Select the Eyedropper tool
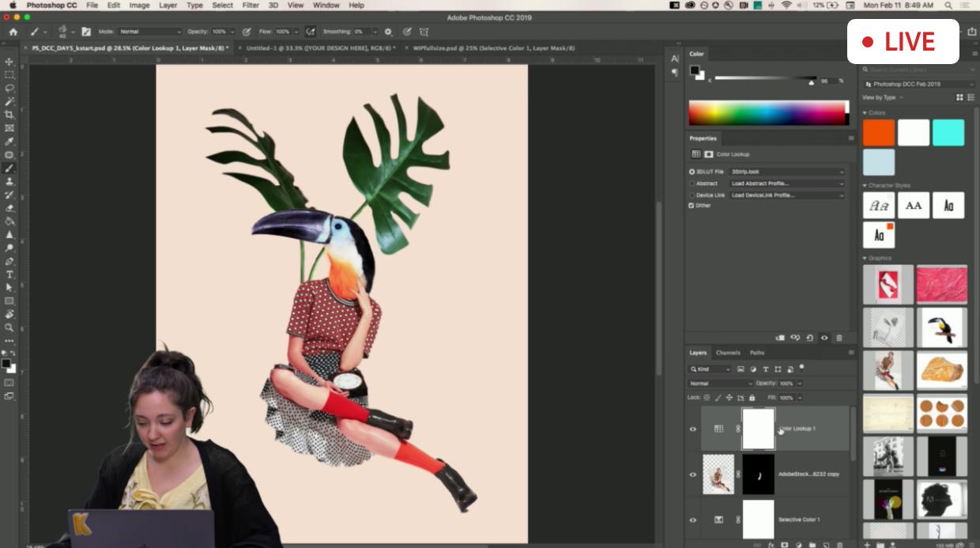 9,142
